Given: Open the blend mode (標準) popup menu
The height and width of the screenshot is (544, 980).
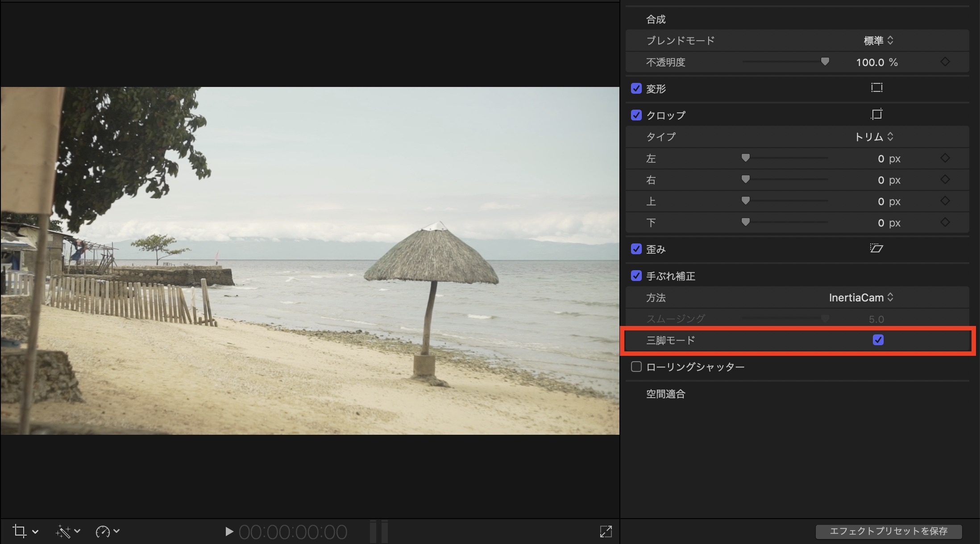Looking at the screenshot, I should point(878,41).
